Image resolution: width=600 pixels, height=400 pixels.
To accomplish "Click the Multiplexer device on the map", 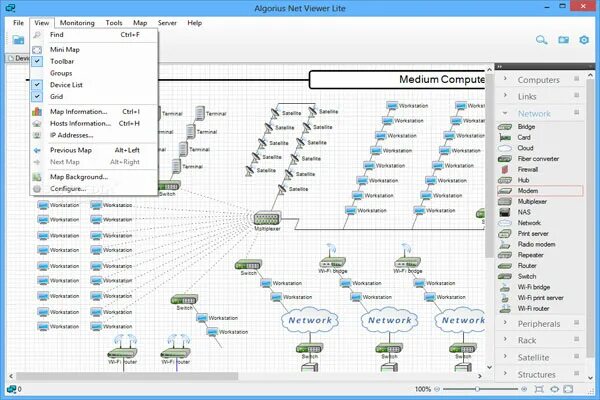I will 267,219.
